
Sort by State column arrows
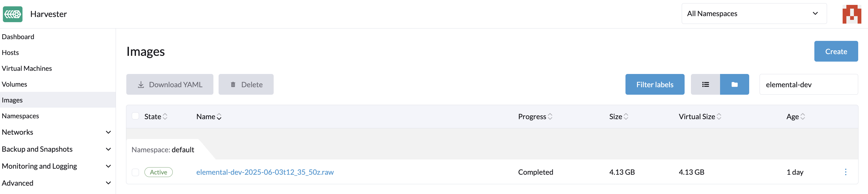click(x=165, y=117)
